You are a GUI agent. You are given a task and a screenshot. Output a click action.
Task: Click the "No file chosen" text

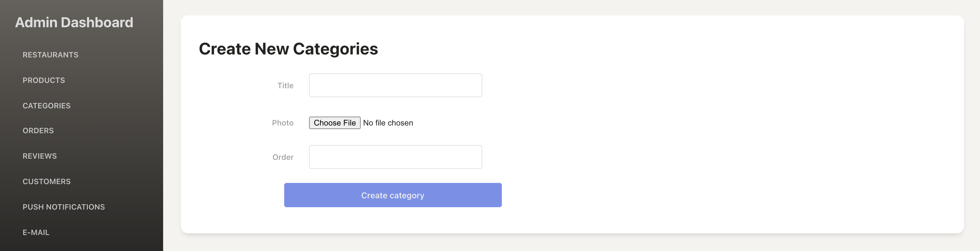tap(388, 123)
